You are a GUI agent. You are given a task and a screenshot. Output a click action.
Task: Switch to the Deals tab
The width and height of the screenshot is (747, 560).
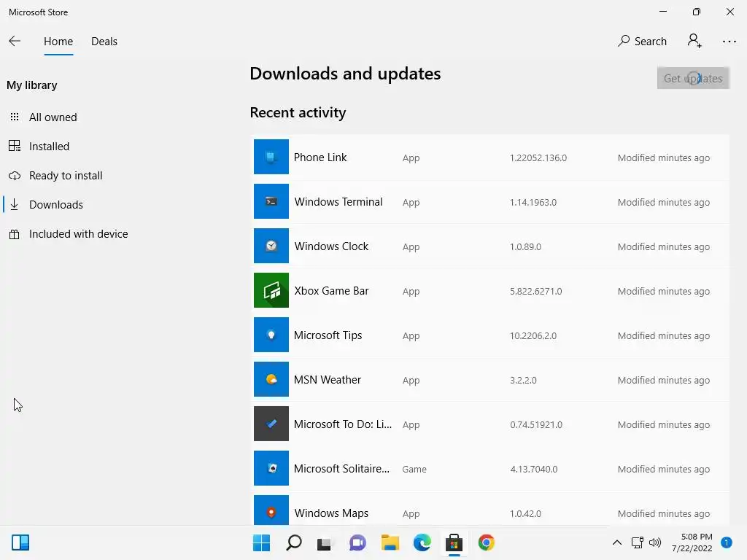coord(104,42)
